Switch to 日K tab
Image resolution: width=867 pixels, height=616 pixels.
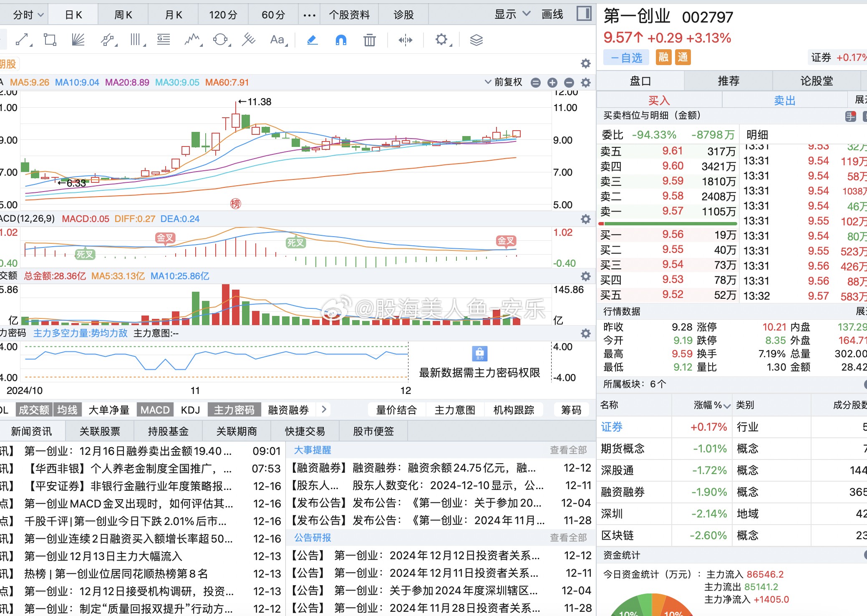click(73, 15)
